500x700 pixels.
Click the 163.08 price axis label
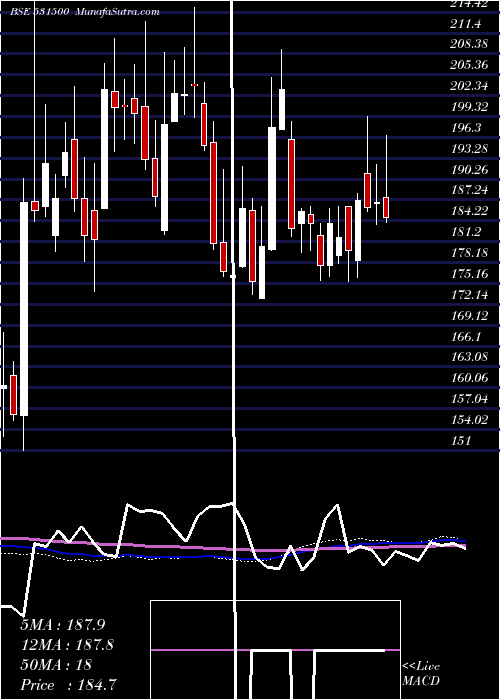click(470, 357)
